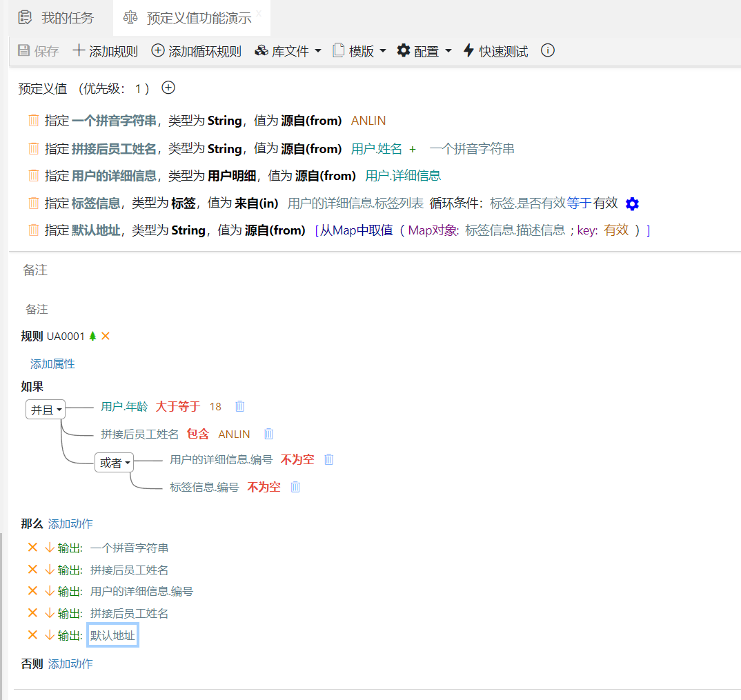Viewport: 741px width, 700px height.
Task: Click the plus icon beside 预定义值 priority
Action: click(x=168, y=88)
